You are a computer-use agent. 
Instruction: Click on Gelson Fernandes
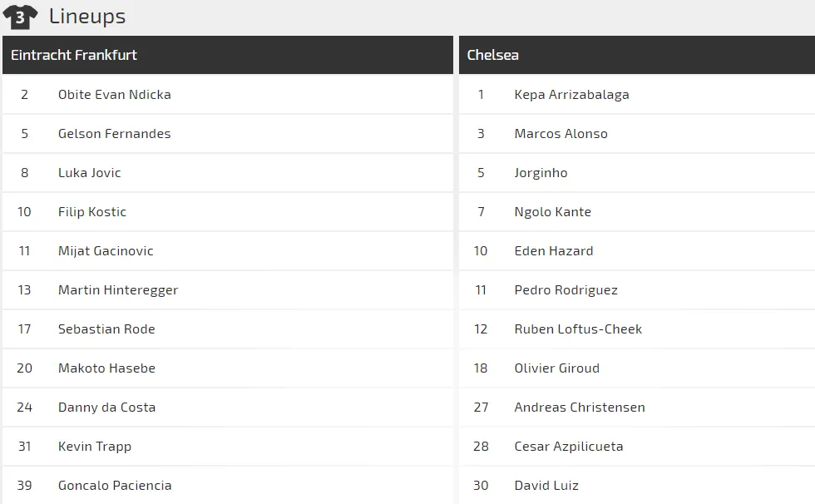115,134
